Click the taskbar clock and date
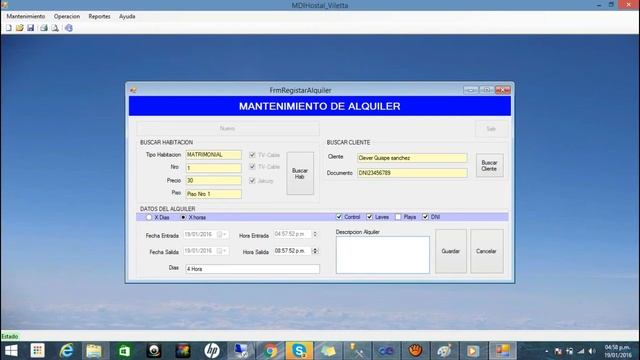640x360 pixels. coord(618,351)
